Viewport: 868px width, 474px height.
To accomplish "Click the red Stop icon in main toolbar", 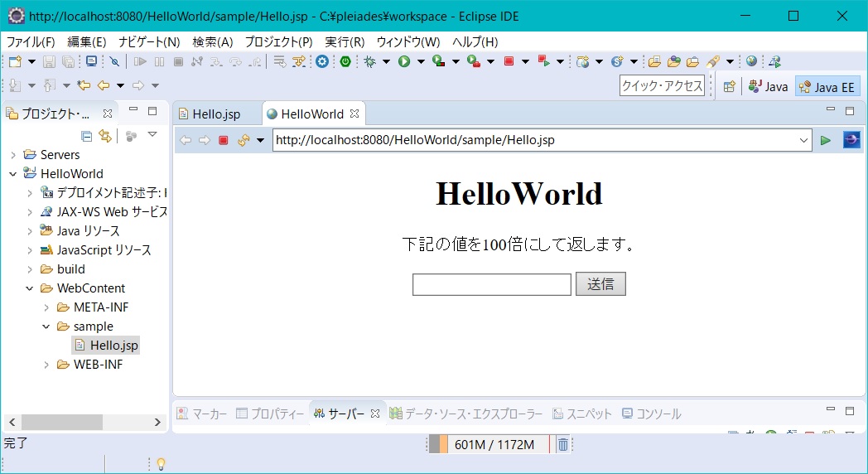I will [x=509, y=61].
